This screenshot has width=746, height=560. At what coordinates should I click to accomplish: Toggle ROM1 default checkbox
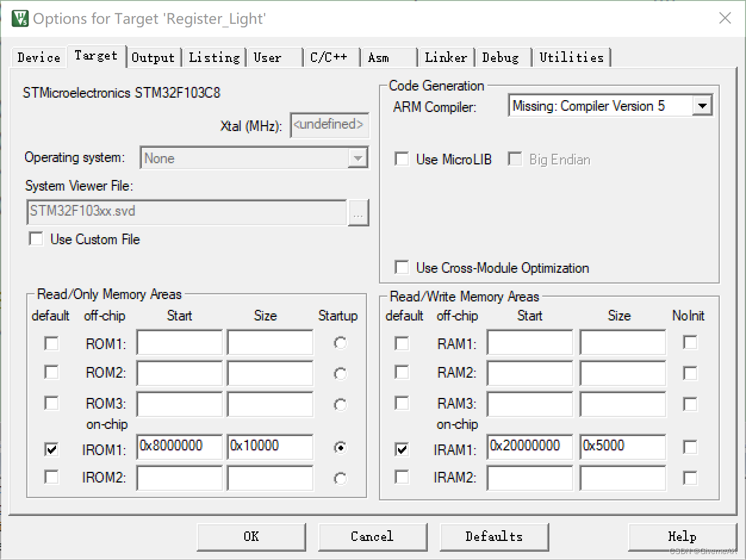pos(52,343)
